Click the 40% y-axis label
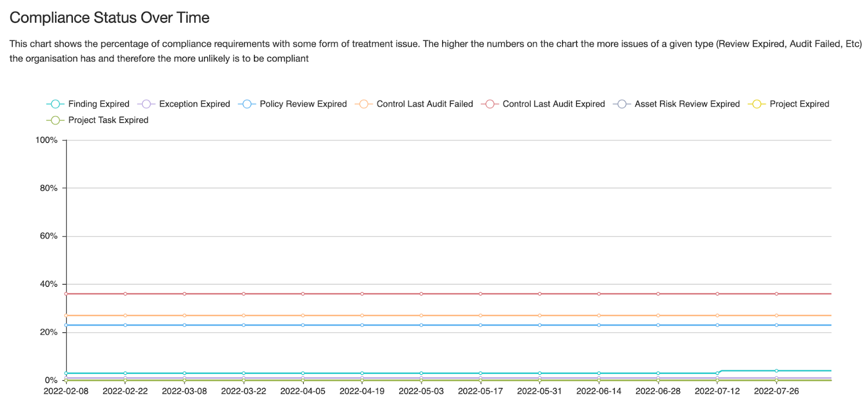 coord(49,284)
